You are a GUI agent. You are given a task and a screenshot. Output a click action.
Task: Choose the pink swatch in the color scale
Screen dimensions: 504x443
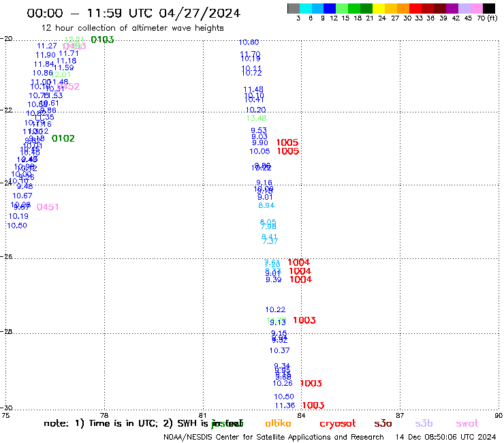(x=476, y=8)
